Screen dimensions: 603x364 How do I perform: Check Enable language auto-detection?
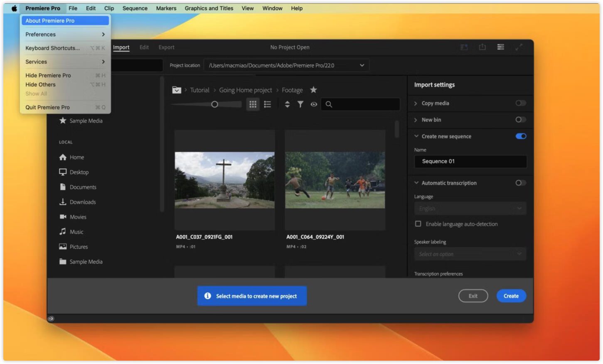(x=418, y=224)
